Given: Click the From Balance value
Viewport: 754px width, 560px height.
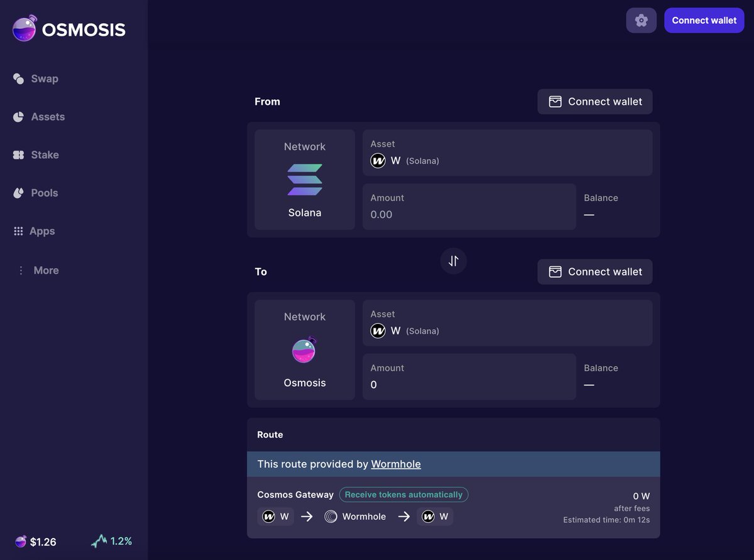Looking at the screenshot, I should click(589, 215).
